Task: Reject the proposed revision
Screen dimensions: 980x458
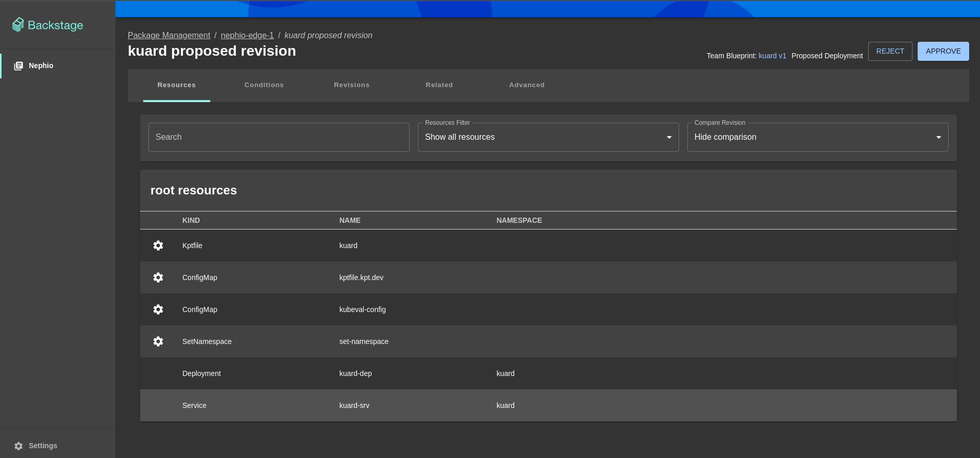Action: coord(890,51)
